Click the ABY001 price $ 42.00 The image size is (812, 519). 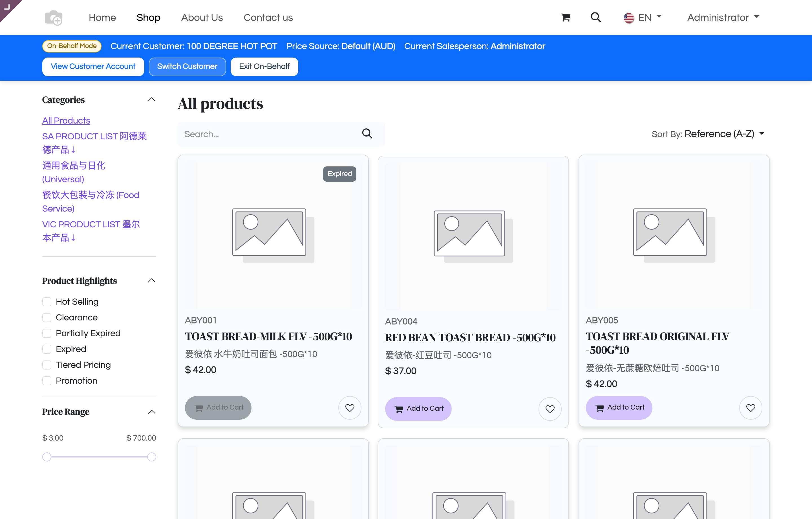tap(201, 370)
